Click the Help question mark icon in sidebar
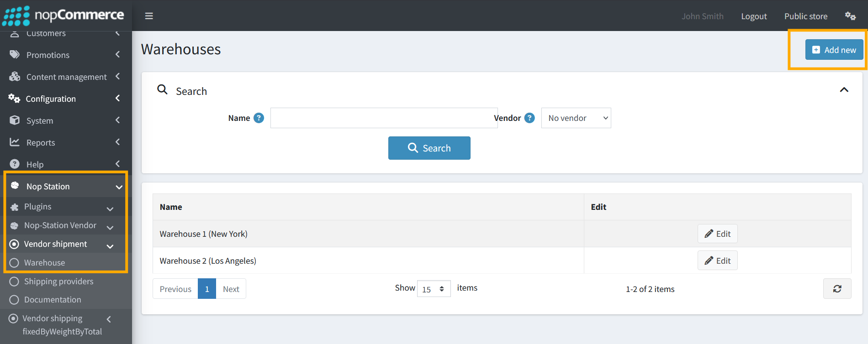 15,164
